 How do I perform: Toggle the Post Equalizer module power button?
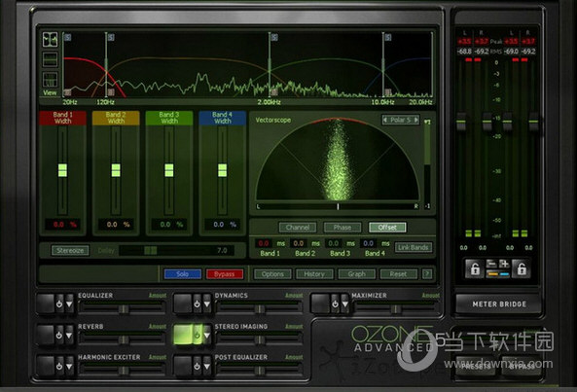pyautogui.click(x=197, y=367)
